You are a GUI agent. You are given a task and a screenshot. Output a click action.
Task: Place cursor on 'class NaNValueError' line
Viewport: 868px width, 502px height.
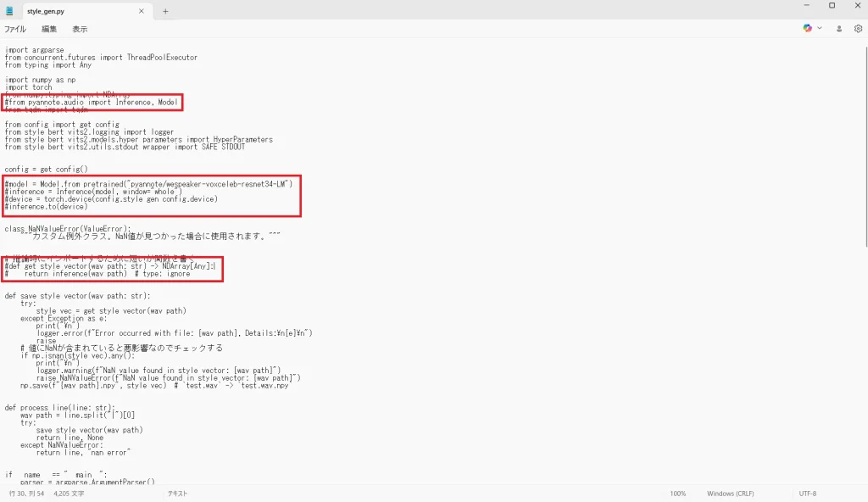68,229
